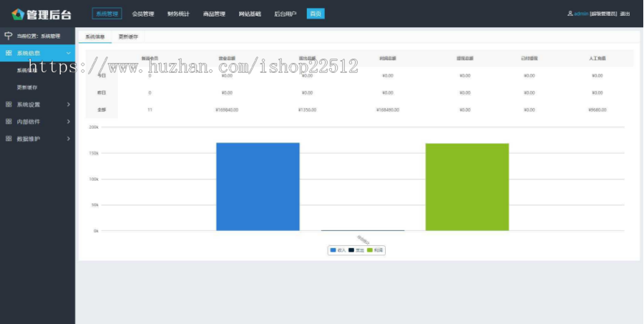Toggle the dark 支出 legend swatch
Screen dimensions: 644x324
click(351, 250)
